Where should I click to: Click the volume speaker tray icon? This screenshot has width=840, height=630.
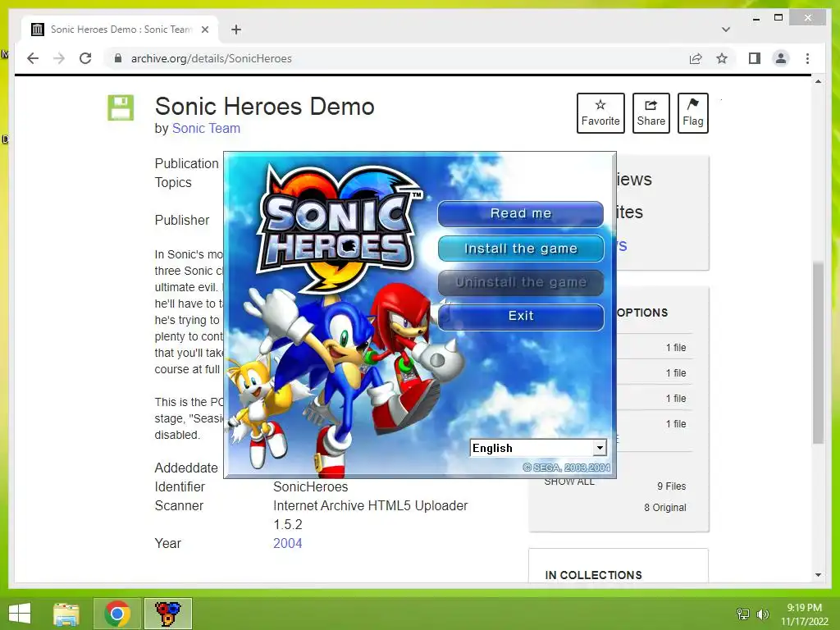(762, 614)
